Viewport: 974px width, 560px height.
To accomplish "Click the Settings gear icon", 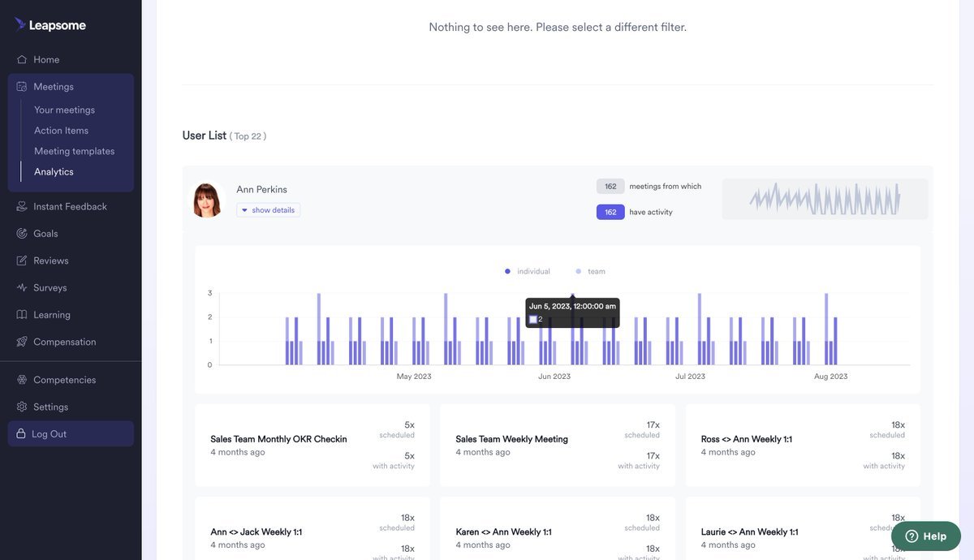I will 22,407.
